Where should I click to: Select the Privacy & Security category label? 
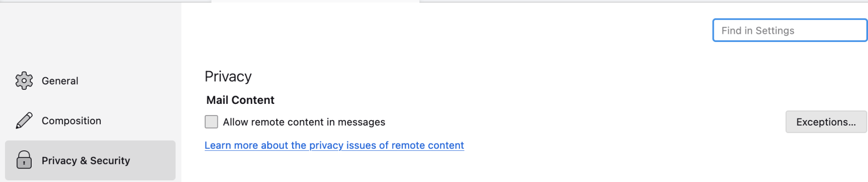pos(85,160)
